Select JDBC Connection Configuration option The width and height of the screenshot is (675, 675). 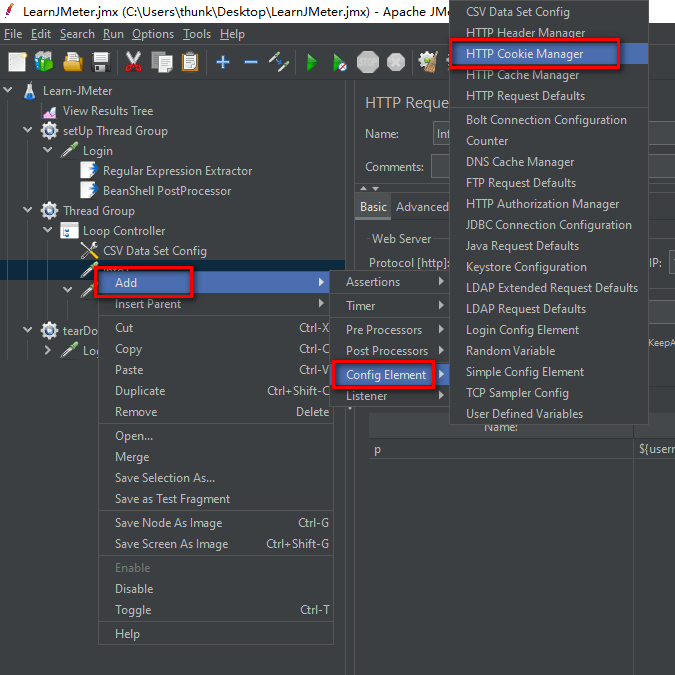(549, 225)
